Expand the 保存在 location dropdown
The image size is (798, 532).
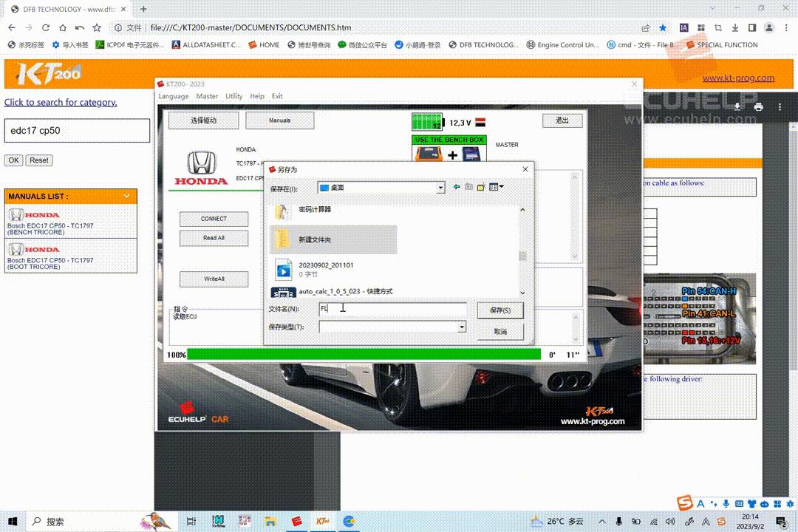point(440,188)
